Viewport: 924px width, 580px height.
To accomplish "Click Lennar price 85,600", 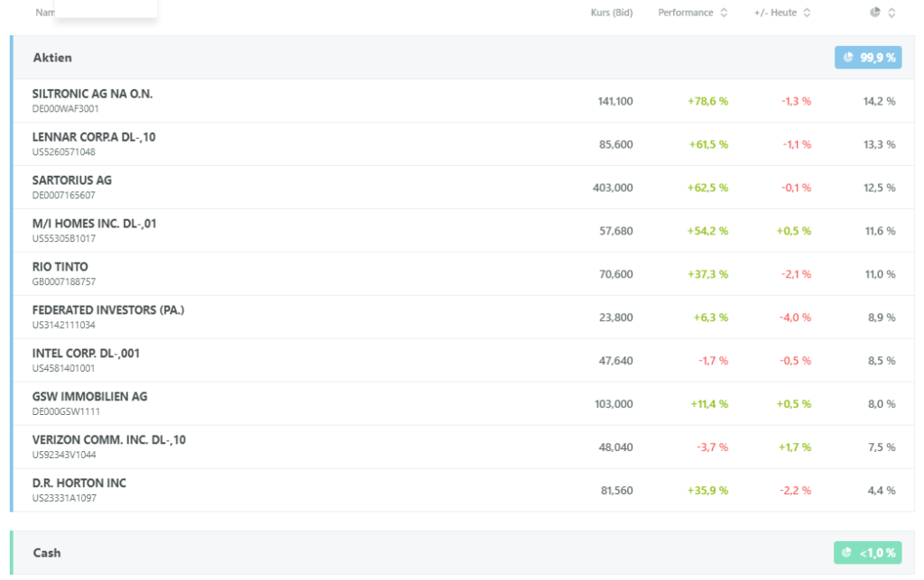I will [x=615, y=144].
